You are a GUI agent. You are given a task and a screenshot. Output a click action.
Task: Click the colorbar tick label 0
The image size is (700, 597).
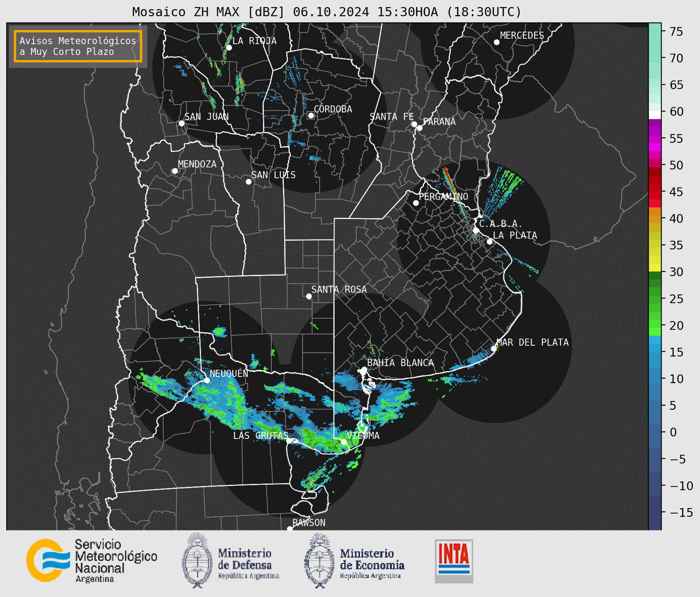point(673,433)
